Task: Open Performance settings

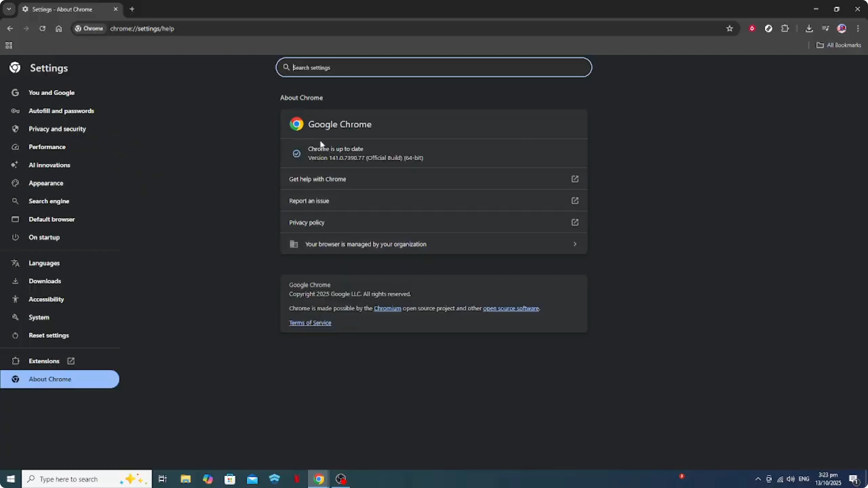Action: 47,147
